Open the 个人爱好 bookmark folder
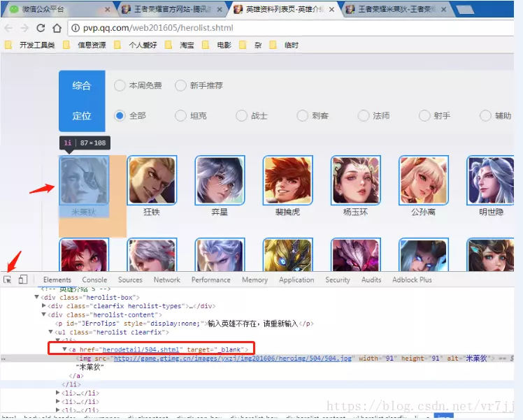The width and height of the screenshot is (523, 420). (136, 45)
